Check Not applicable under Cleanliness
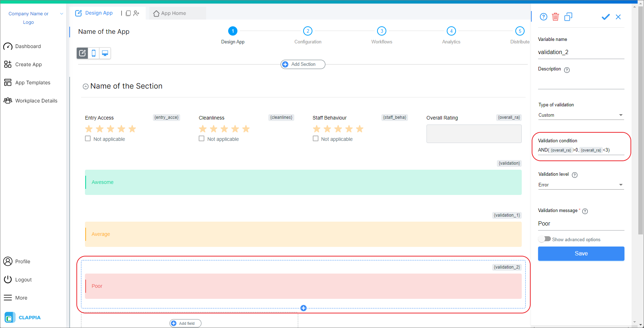 (x=202, y=138)
